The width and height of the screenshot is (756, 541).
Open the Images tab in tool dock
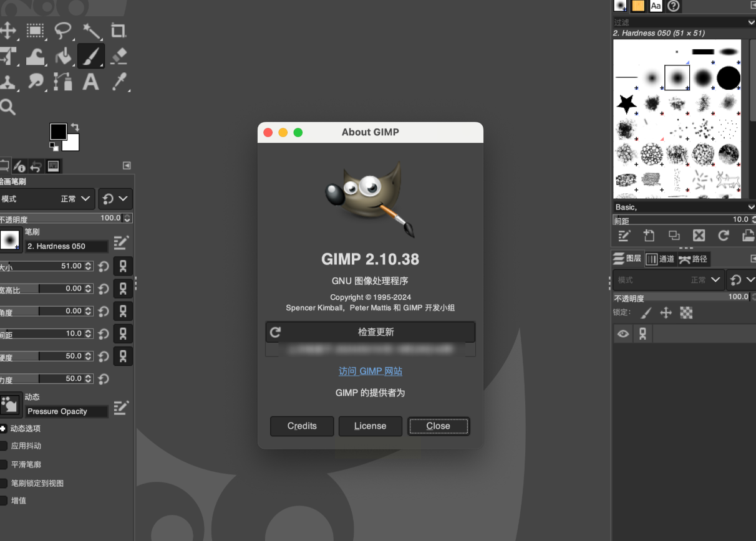[x=53, y=166]
